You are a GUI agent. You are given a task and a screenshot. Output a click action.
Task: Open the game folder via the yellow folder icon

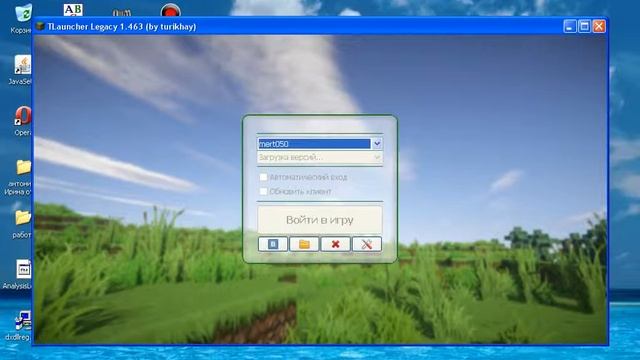[x=304, y=244]
